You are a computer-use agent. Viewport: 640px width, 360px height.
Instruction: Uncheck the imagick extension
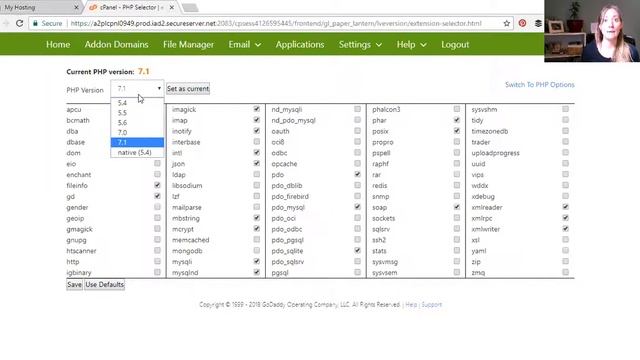[x=256, y=109]
